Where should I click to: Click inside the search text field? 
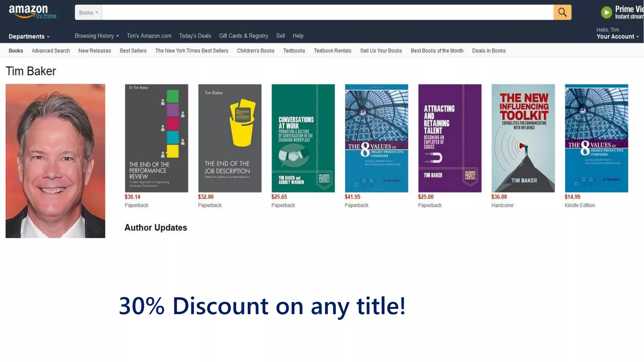pyautogui.click(x=327, y=12)
